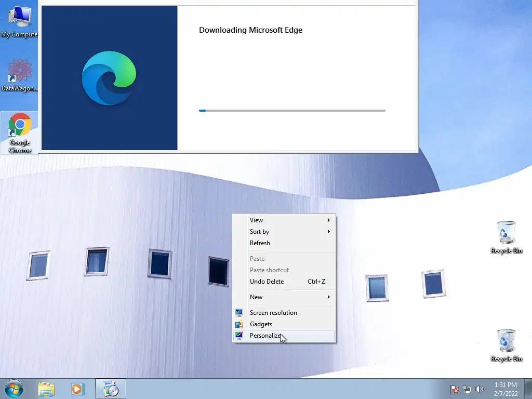Click the greyed Paste shortcut entry

(284, 270)
